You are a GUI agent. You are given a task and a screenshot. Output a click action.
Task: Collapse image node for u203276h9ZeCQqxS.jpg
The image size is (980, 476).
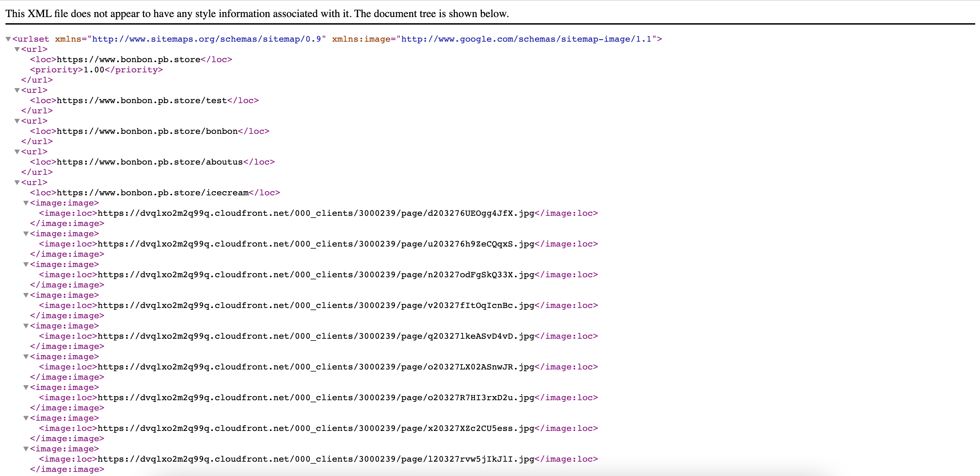(26, 234)
